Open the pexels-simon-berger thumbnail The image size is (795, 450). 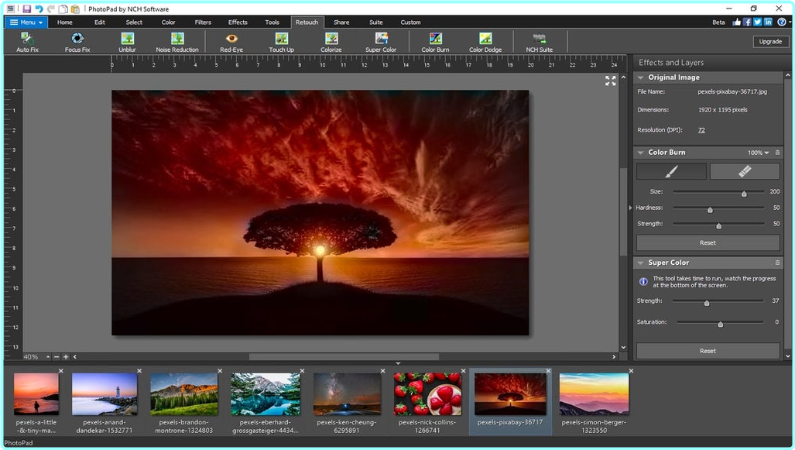594,394
